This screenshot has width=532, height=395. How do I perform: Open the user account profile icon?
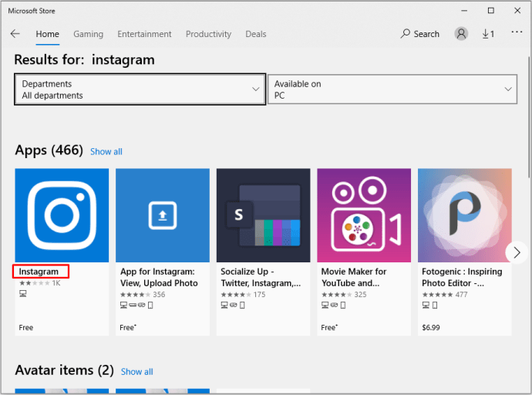(x=461, y=34)
